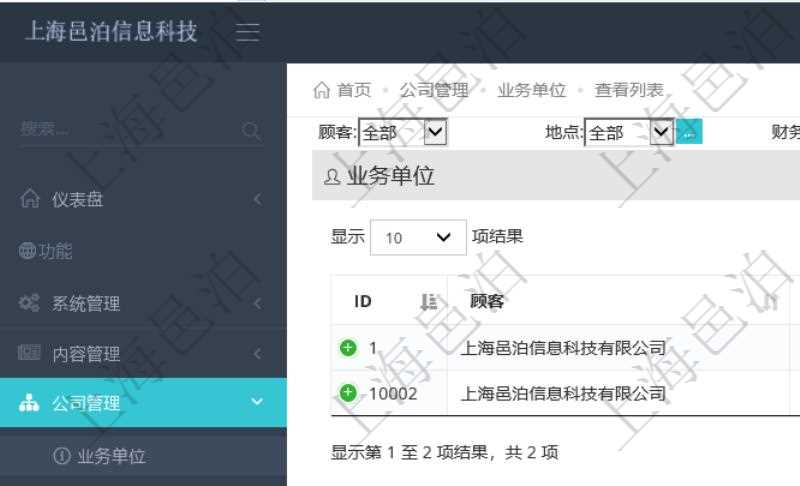Click the search magnifier icon in sidebar
This screenshot has width=800, height=486.
[x=252, y=131]
